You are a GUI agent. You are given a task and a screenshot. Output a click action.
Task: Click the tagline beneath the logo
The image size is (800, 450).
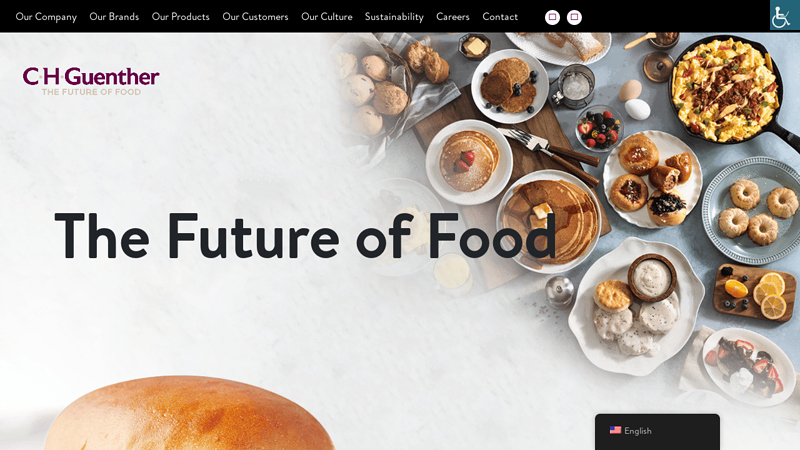[91, 92]
